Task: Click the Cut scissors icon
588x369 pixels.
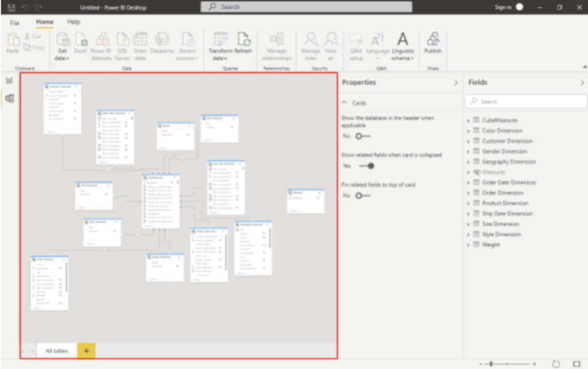Action: (27, 36)
